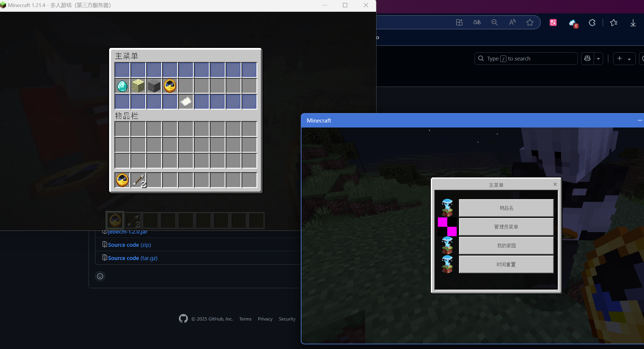Add reaction with smiley button
Screen dimensions: 644x349
[x=100, y=276]
